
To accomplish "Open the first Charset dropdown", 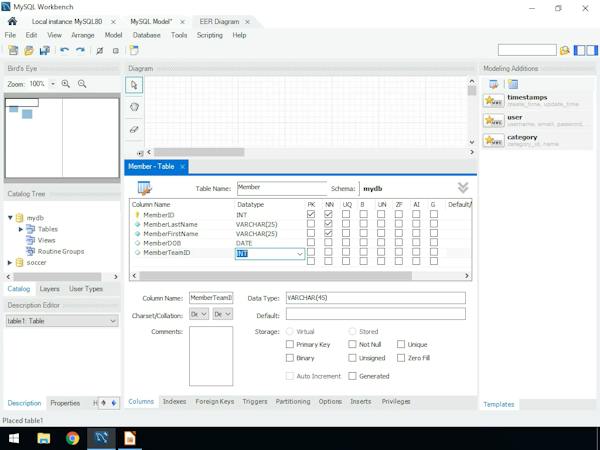I will point(199,314).
